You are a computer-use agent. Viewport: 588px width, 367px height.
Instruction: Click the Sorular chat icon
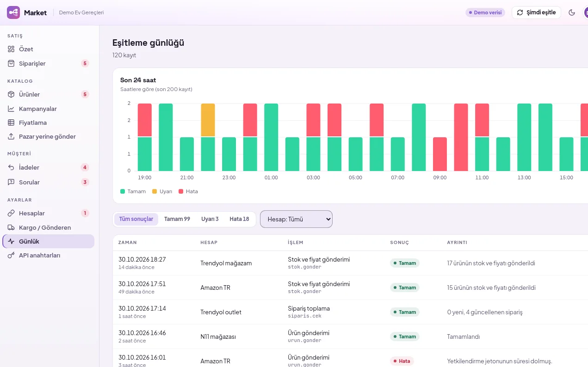click(12, 182)
